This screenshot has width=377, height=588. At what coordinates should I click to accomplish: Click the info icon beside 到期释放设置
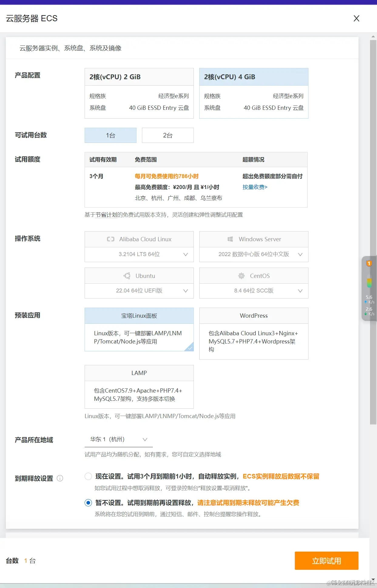coord(60,478)
